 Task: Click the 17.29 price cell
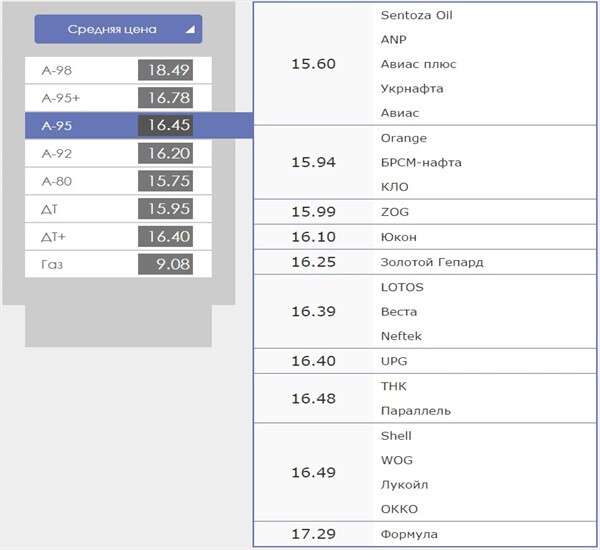click(313, 534)
